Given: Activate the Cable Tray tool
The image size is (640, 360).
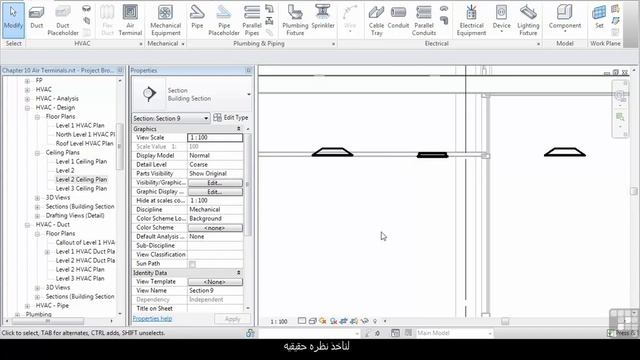Looking at the screenshot, I should coord(376,20).
